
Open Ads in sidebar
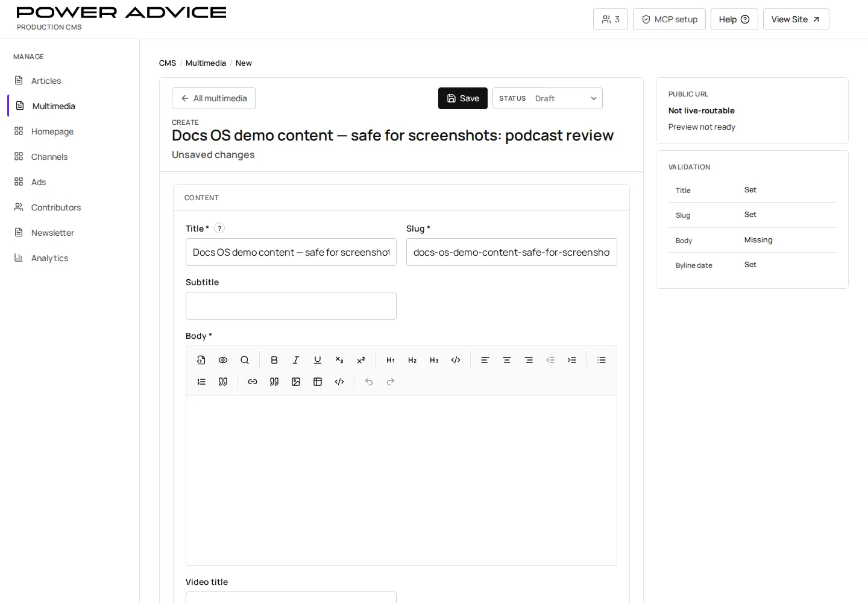69,182
